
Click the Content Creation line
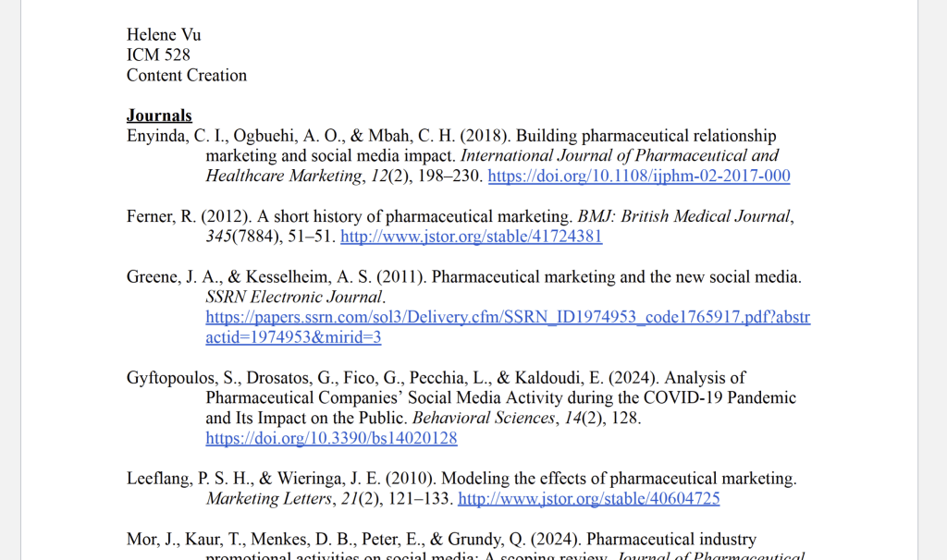point(187,76)
